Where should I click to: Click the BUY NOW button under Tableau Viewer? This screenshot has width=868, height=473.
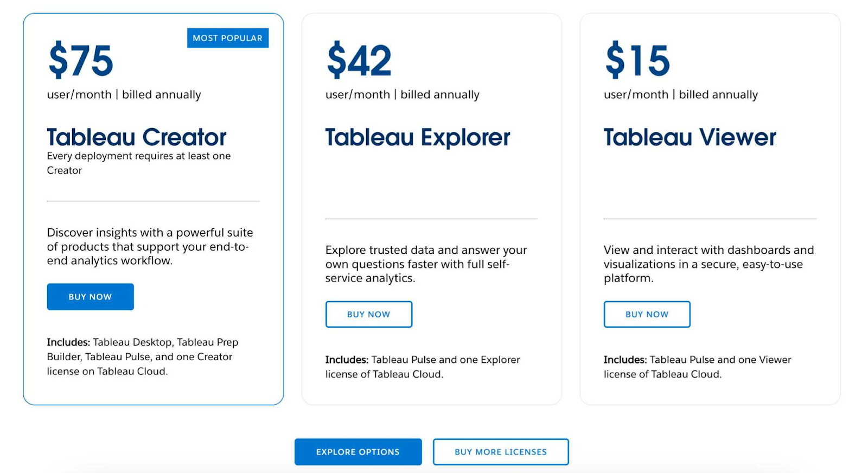647,314
